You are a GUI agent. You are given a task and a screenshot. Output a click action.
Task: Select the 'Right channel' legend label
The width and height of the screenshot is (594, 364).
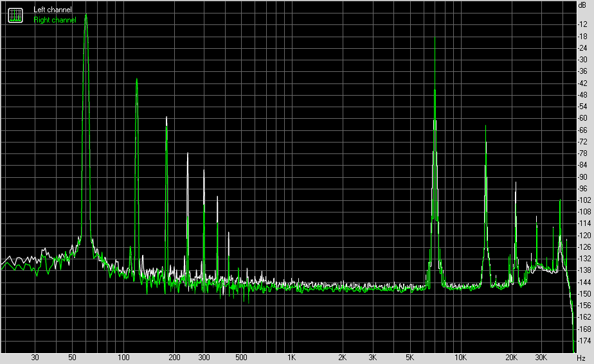coord(55,20)
